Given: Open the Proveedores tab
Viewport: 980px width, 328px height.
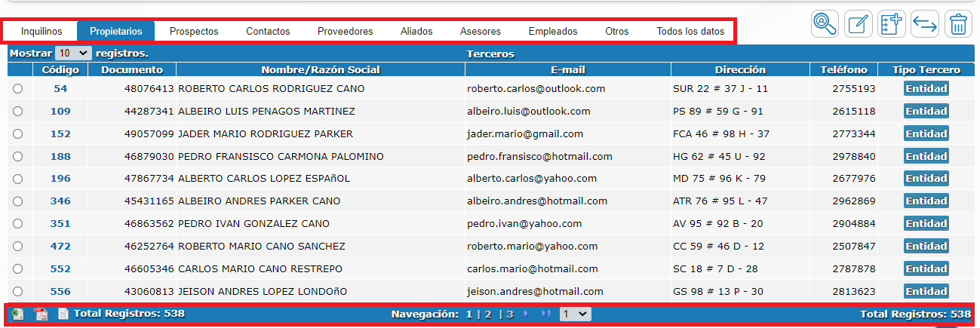Looking at the screenshot, I should click(x=345, y=32).
